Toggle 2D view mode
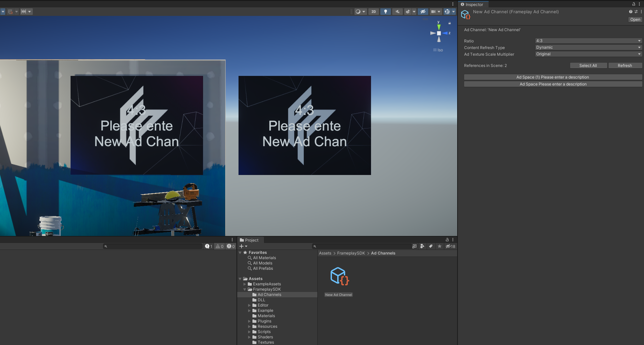Screen dimensions: 644x345 (373, 12)
